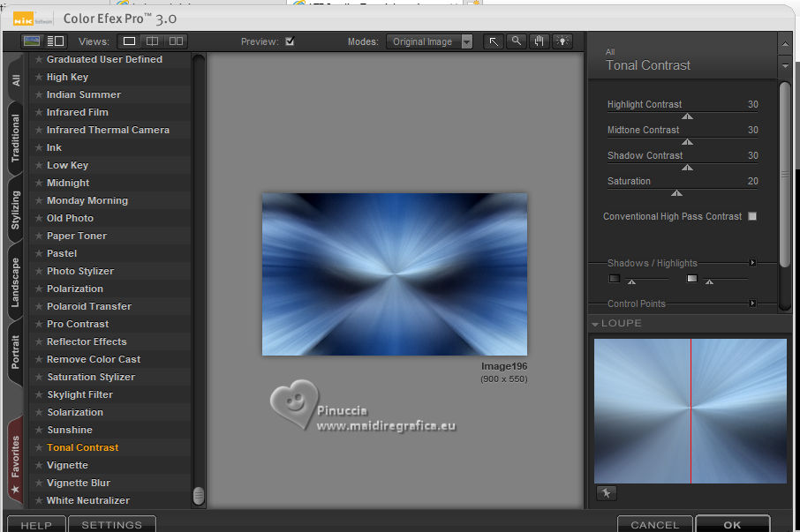The width and height of the screenshot is (800, 532).
Task: Select side-by-side preview view mode
Action: pyautogui.click(x=176, y=41)
